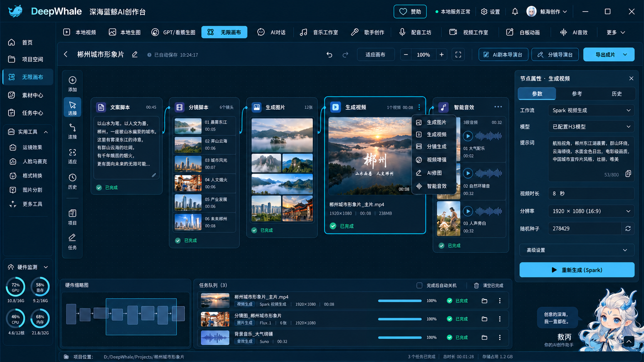Toggle fullscreen canvas icon

pyautogui.click(x=458, y=55)
